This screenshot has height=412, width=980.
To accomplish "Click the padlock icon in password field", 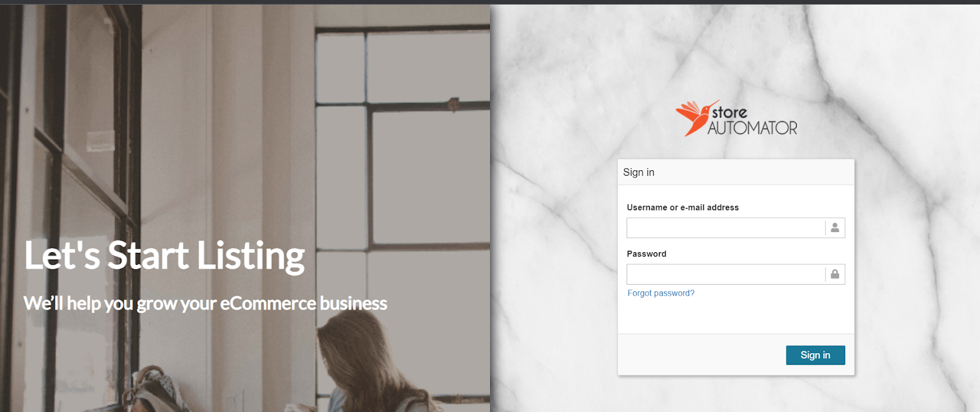I will [x=835, y=274].
